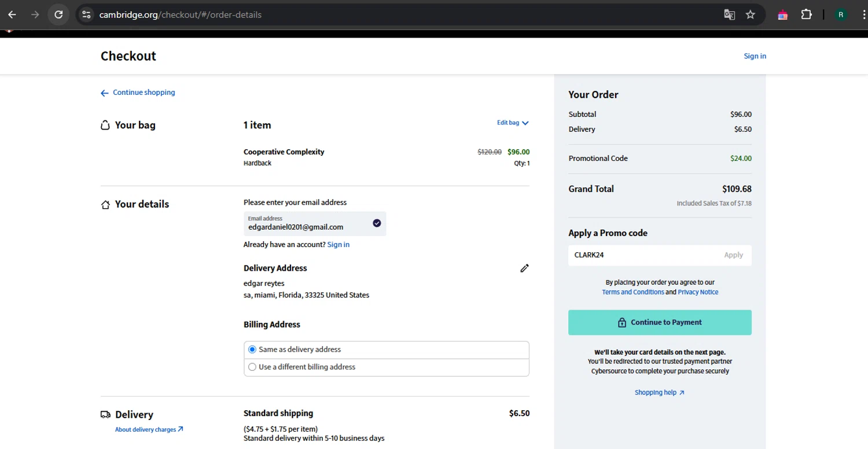Open the Privacy Notice link

click(698, 292)
